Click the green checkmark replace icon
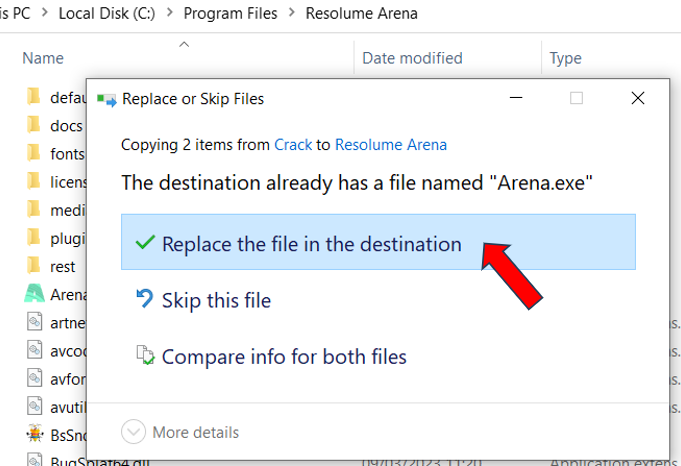The image size is (681, 466). pyautogui.click(x=145, y=242)
